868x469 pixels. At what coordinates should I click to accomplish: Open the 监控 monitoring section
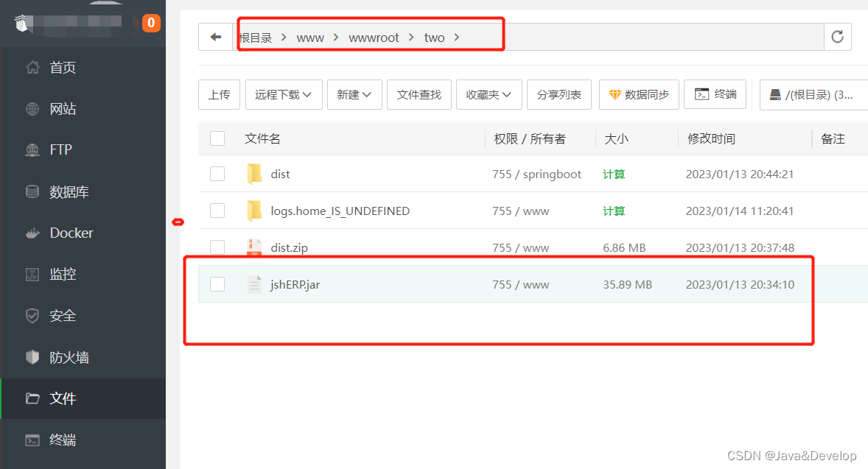[x=63, y=274]
